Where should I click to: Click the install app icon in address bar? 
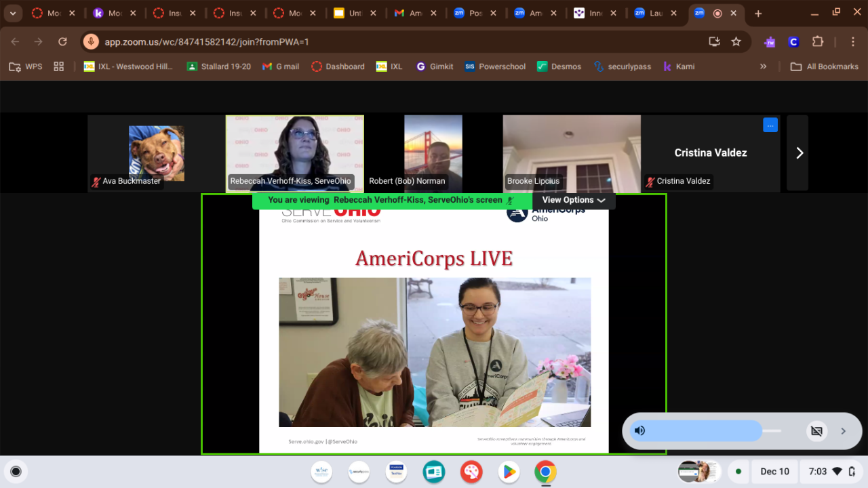(714, 41)
